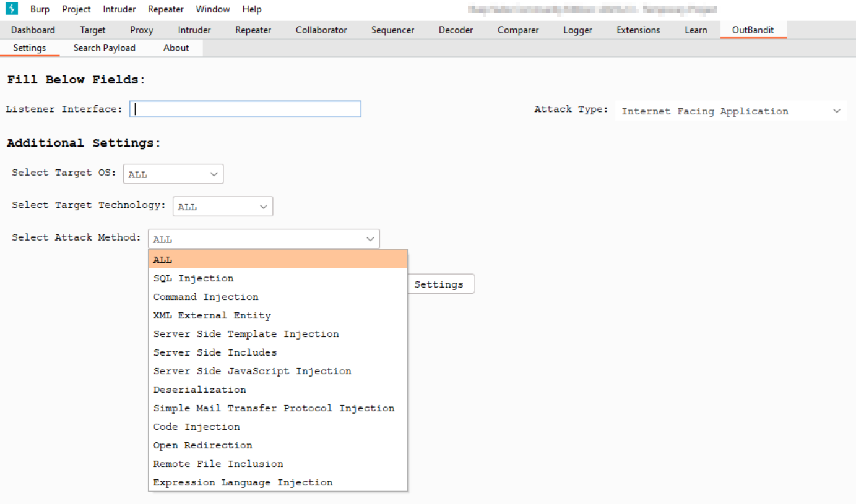Choose ALL in attack method list
856x504 pixels.
click(x=278, y=260)
